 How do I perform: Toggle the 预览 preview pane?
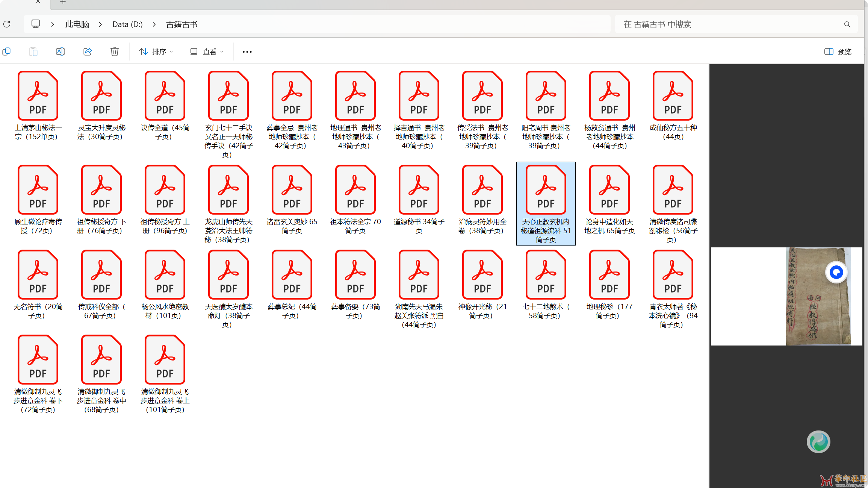838,52
